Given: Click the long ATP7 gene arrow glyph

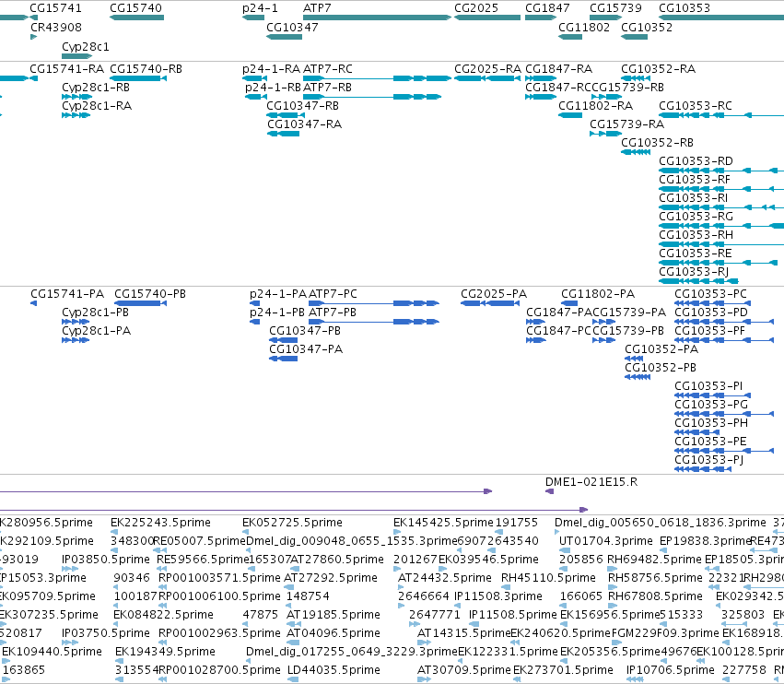Looking at the screenshot, I should point(377,18).
